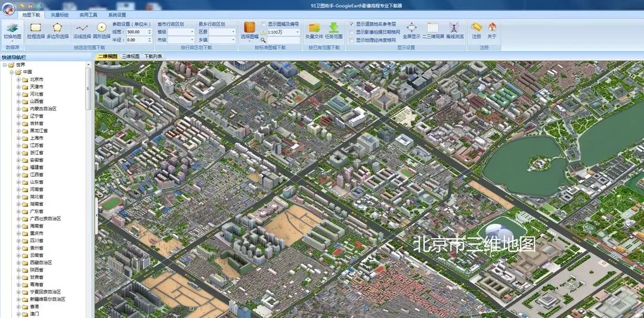Viewport: 644px width, 318px height.
Task: Click the magnifier search icon under scale
Action: pos(263,40)
